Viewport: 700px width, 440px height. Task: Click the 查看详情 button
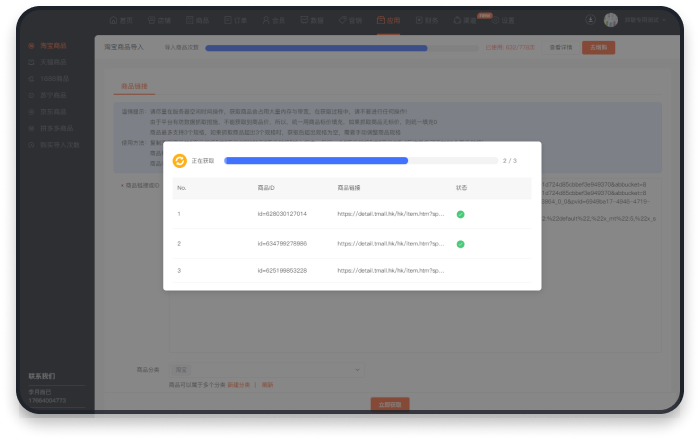coord(561,47)
